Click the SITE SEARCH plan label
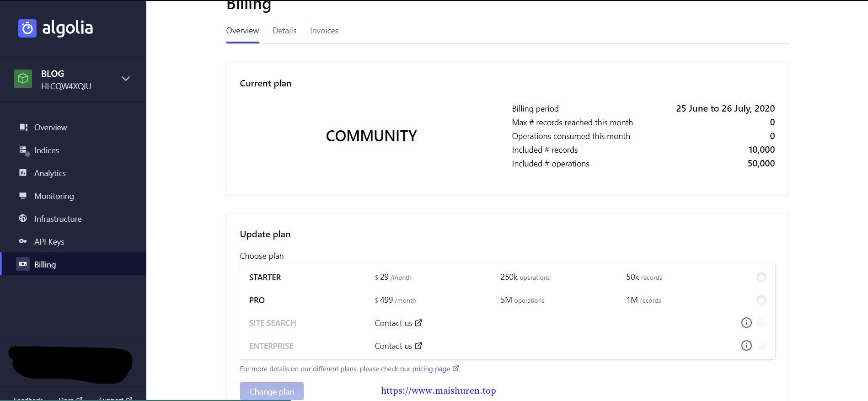 [273, 323]
